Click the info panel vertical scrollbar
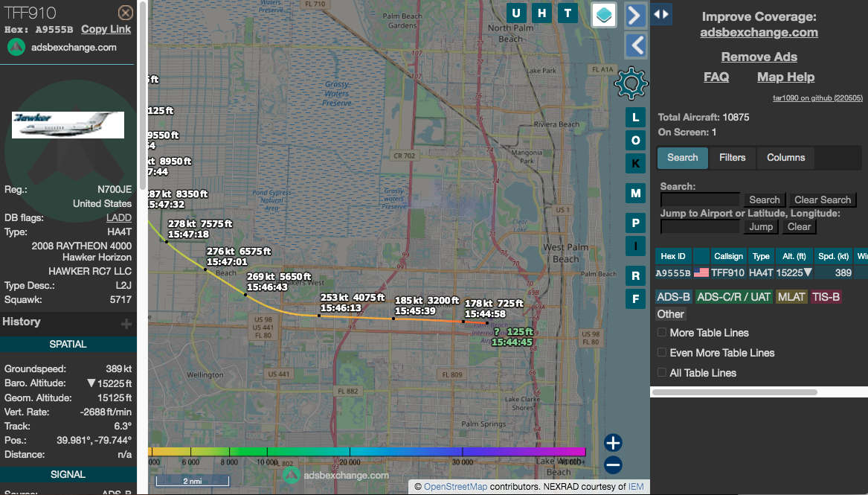Image resolution: width=868 pixels, height=495 pixels. click(143, 95)
